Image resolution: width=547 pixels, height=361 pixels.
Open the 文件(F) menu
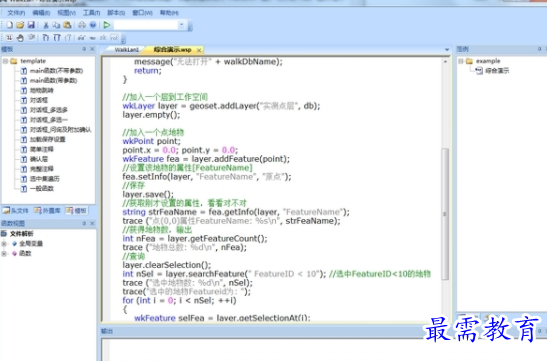(16, 13)
